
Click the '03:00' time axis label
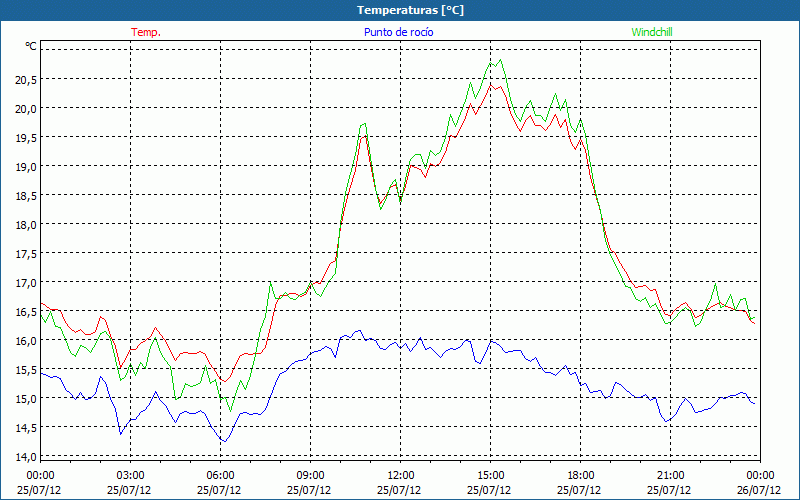click(130, 476)
